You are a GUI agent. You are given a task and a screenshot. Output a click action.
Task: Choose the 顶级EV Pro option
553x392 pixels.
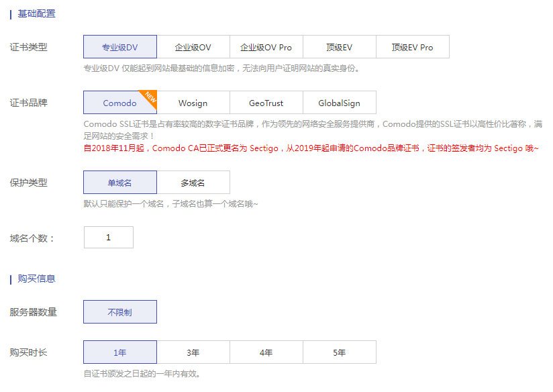point(413,46)
